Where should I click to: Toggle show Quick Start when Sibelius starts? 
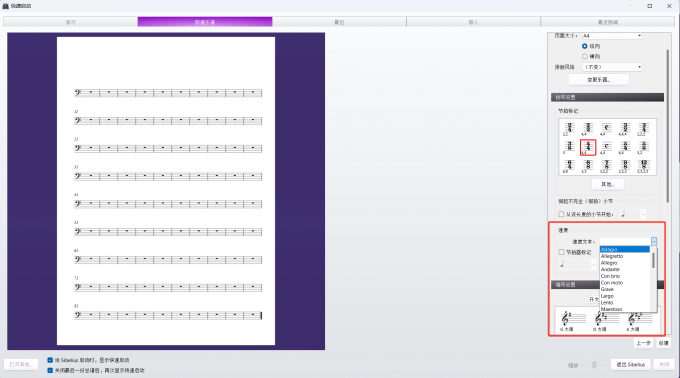pyautogui.click(x=50, y=360)
